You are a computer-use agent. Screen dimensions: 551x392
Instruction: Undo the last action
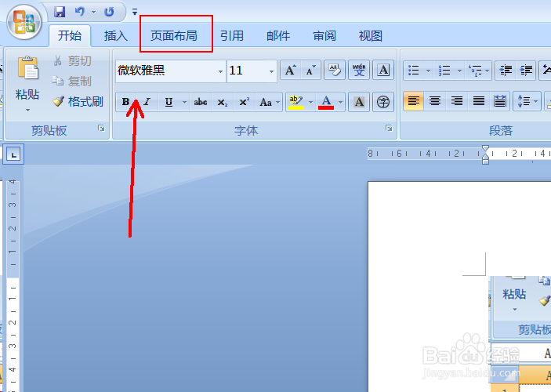80,12
